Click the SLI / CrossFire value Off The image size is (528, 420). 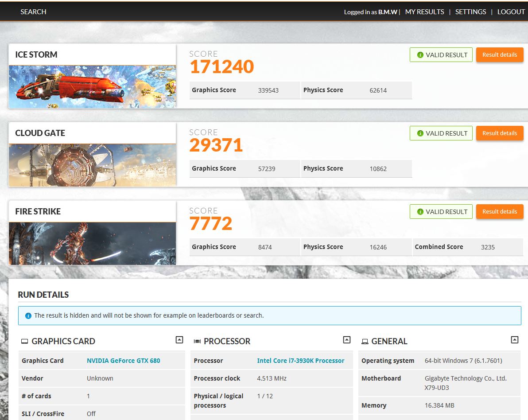pyautogui.click(x=91, y=414)
